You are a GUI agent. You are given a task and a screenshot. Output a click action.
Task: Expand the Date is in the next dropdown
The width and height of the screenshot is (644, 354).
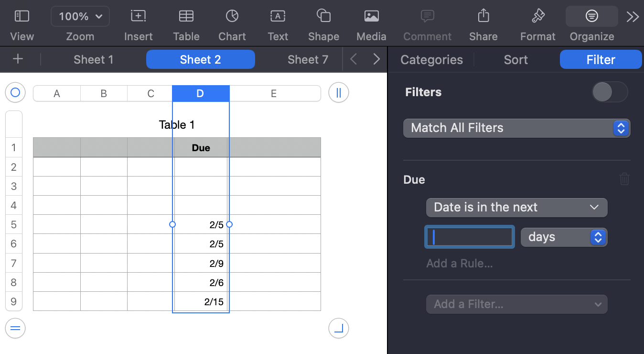click(516, 208)
